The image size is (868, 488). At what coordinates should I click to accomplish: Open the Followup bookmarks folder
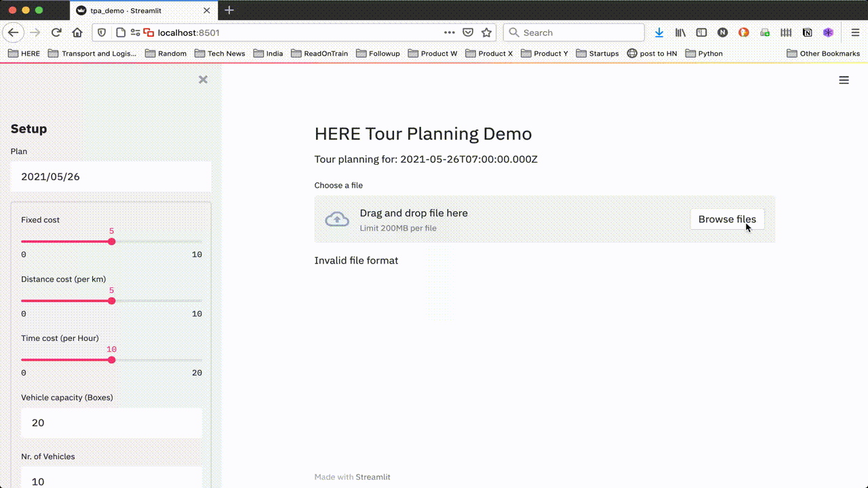(378, 54)
